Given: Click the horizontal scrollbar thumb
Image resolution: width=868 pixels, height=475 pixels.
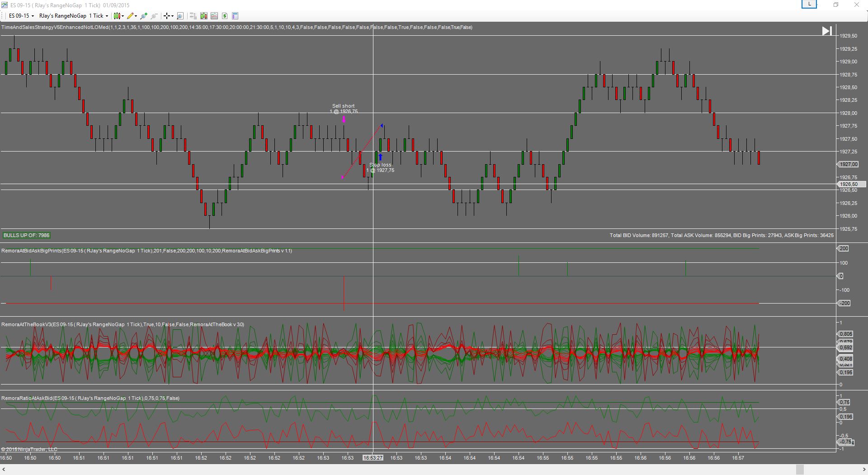Looking at the screenshot, I should [800, 470].
